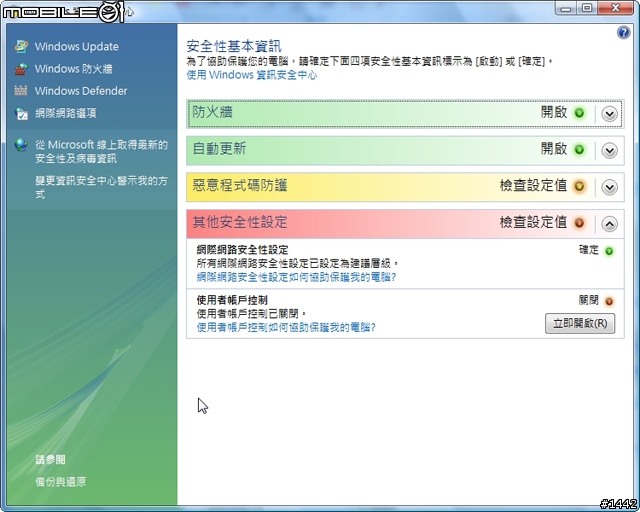
Task: Click the green status light on 防火牆 row
Action: [579, 113]
